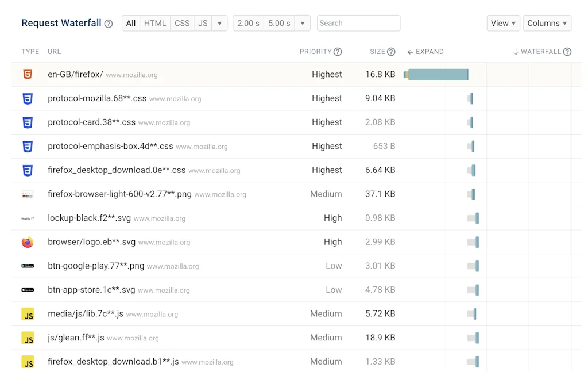Click inside the Search input field
Image resolution: width=588 pixels, height=372 pixels.
(358, 23)
